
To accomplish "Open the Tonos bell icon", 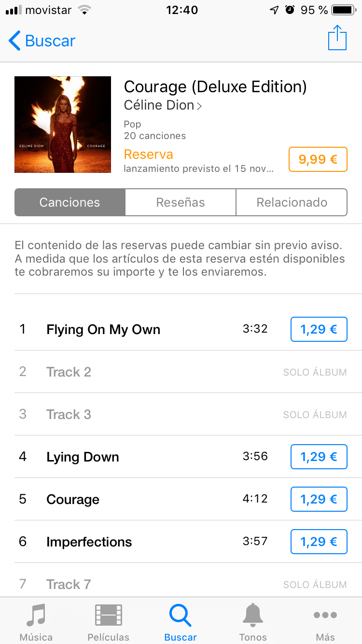I will click(253, 615).
